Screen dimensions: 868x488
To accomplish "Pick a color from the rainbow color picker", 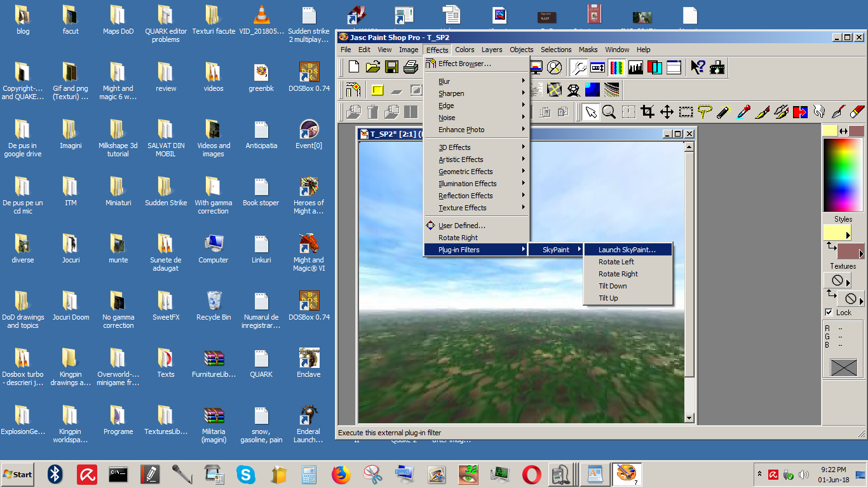I will [843, 175].
